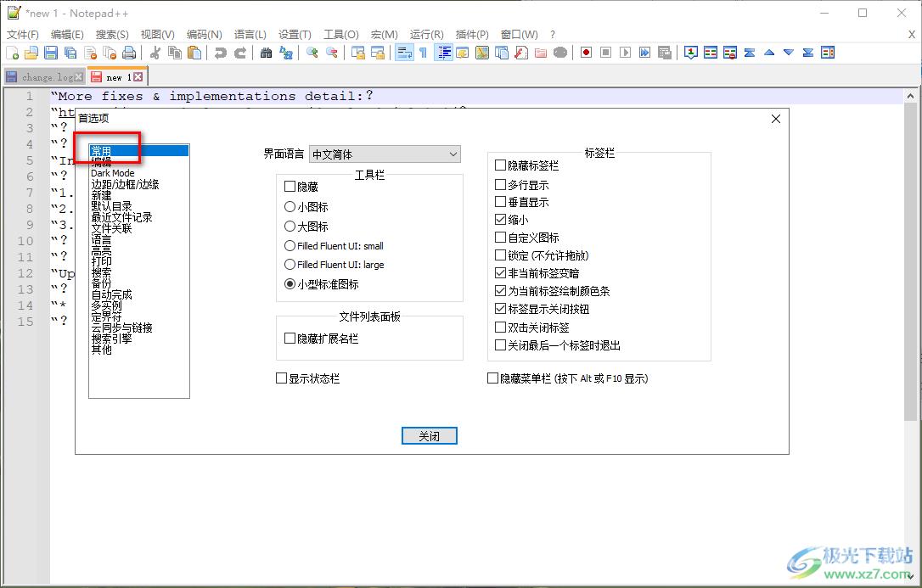Stop macro recording square icon
The image size is (922, 588).
tap(605, 53)
